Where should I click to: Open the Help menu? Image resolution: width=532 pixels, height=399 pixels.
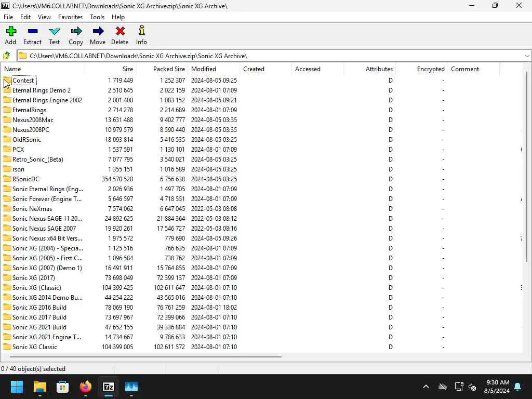click(118, 17)
